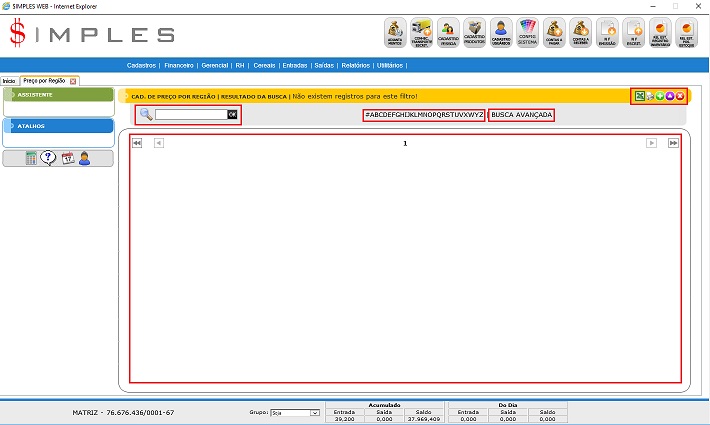The height and width of the screenshot is (425, 710).
Task: Click the Config Sistema color fan icon
Action: (x=530, y=32)
